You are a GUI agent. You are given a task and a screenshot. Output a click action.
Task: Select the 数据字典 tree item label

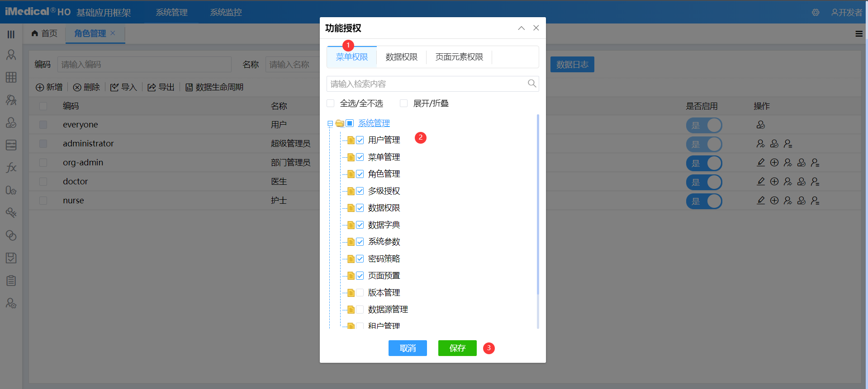click(x=384, y=225)
